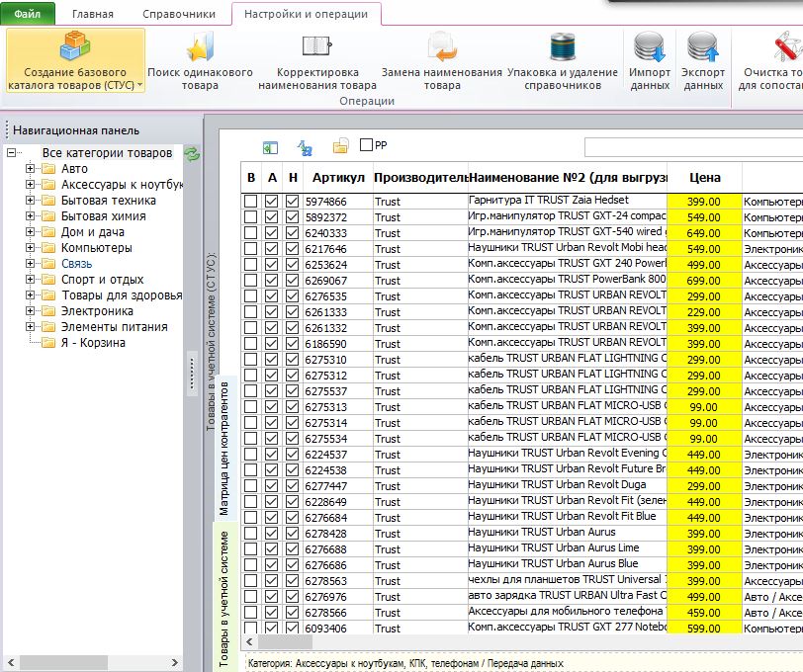The image size is (803, 672).
Task: Click the navigation panel horizontal scrollbar thumb
Action: [63, 662]
